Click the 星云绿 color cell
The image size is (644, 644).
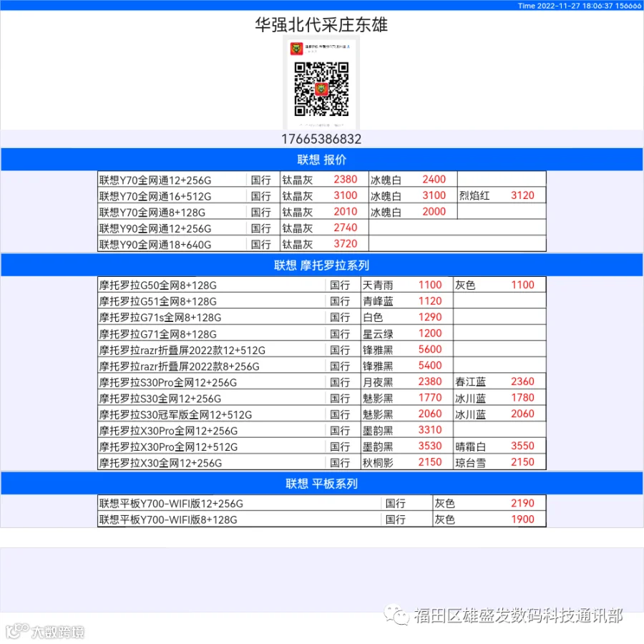378,333
